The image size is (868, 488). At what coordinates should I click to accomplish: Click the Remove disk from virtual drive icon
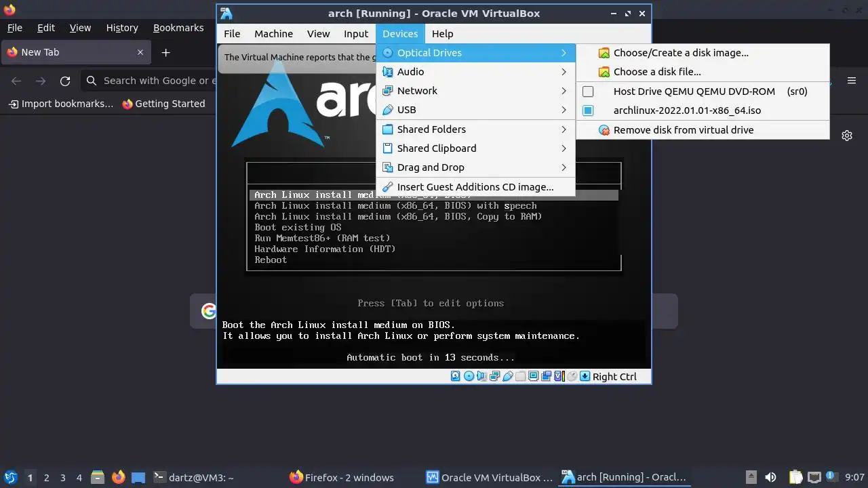click(604, 130)
